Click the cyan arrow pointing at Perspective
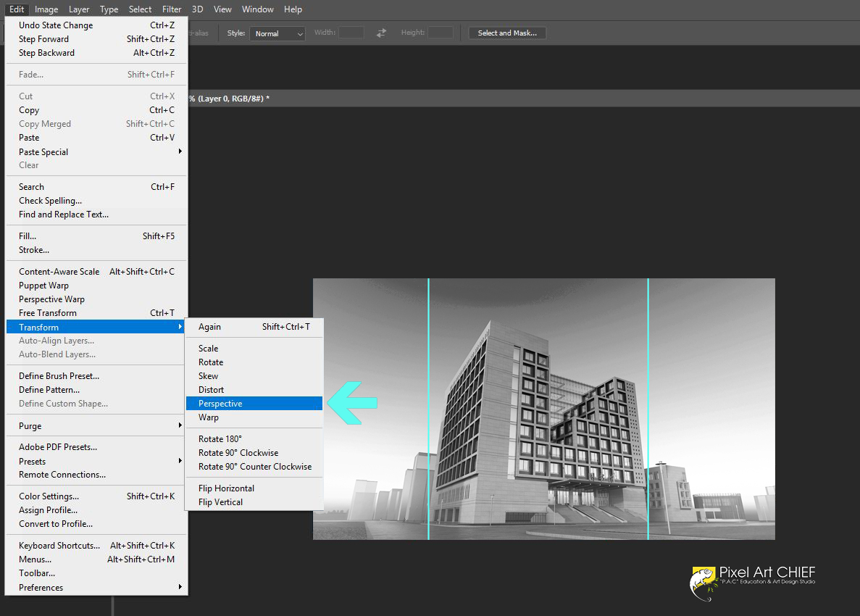The width and height of the screenshot is (860, 616). click(x=352, y=403)
